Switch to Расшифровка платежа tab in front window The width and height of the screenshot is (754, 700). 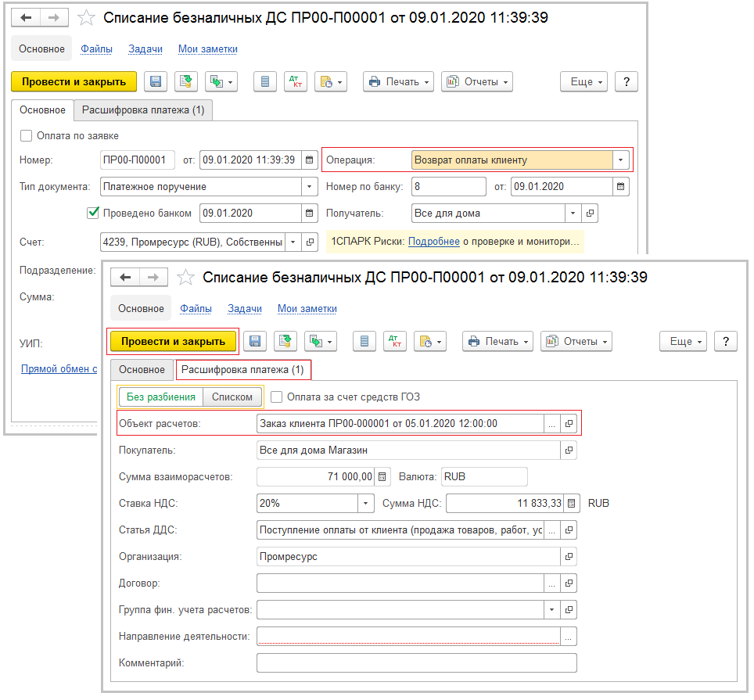242,369
